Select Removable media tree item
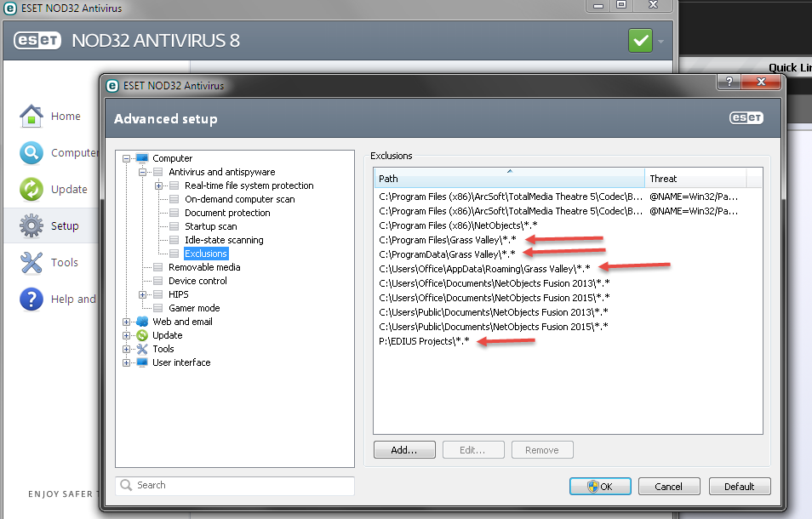The width and height of the screenshot is (812, 519). click(x=204, y=267)
